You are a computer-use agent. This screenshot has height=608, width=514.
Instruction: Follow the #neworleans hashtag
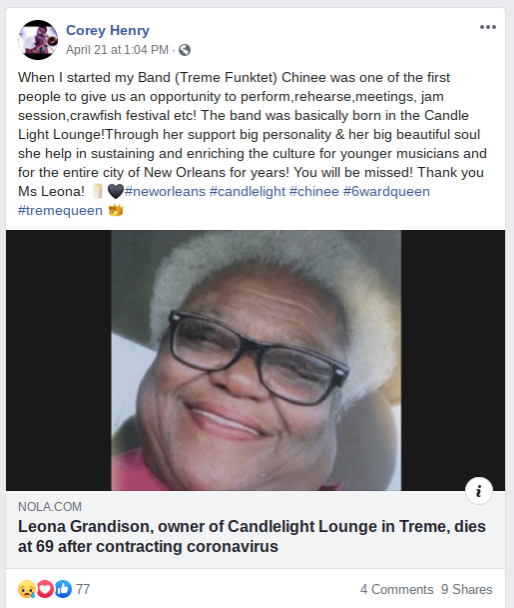point(165,192)
